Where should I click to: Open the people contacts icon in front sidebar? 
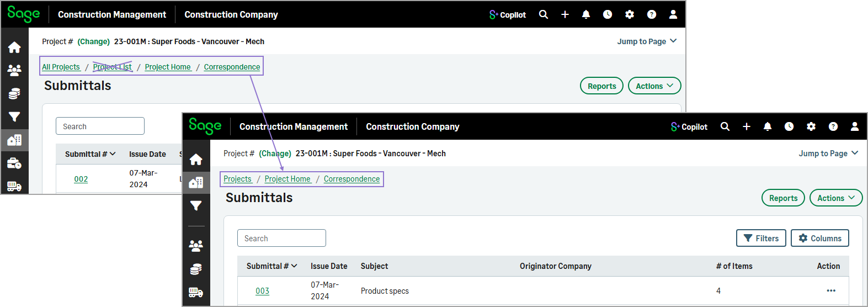click(196, 246)
